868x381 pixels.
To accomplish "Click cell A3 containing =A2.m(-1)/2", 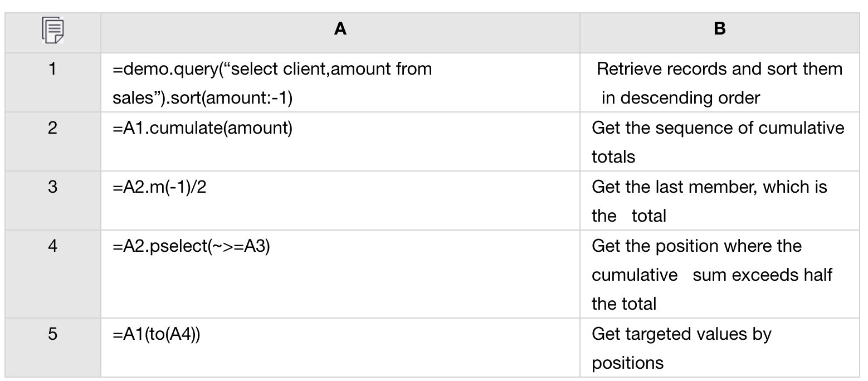I will (x=159, y=187).
